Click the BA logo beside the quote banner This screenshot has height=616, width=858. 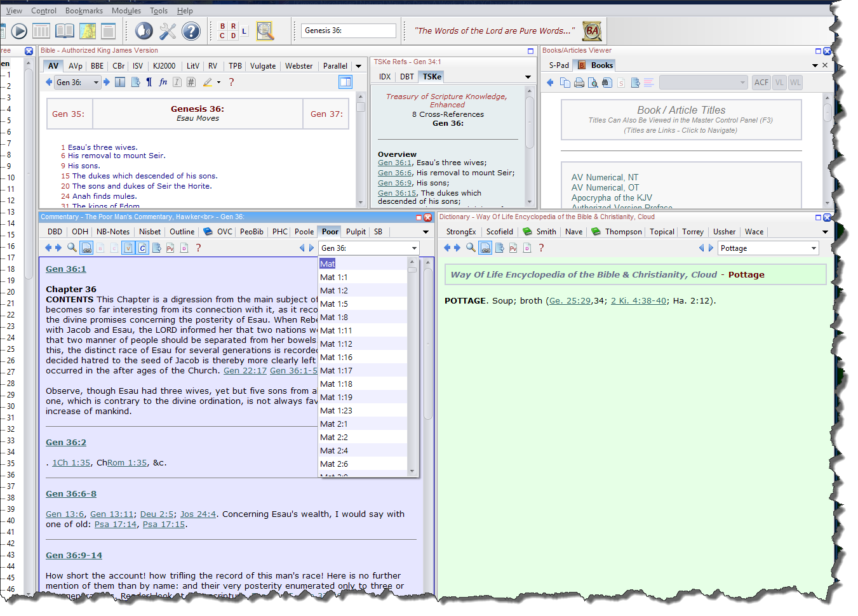(592, 30)
